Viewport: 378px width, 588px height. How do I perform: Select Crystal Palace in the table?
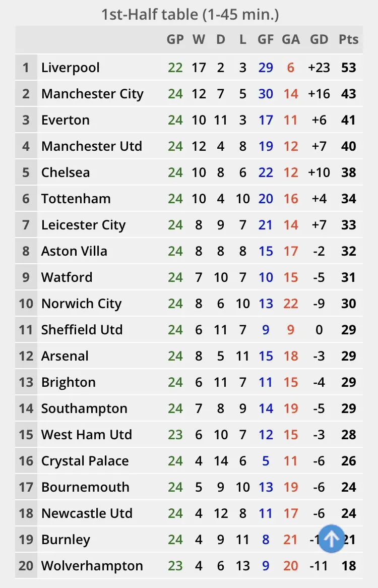85,461
